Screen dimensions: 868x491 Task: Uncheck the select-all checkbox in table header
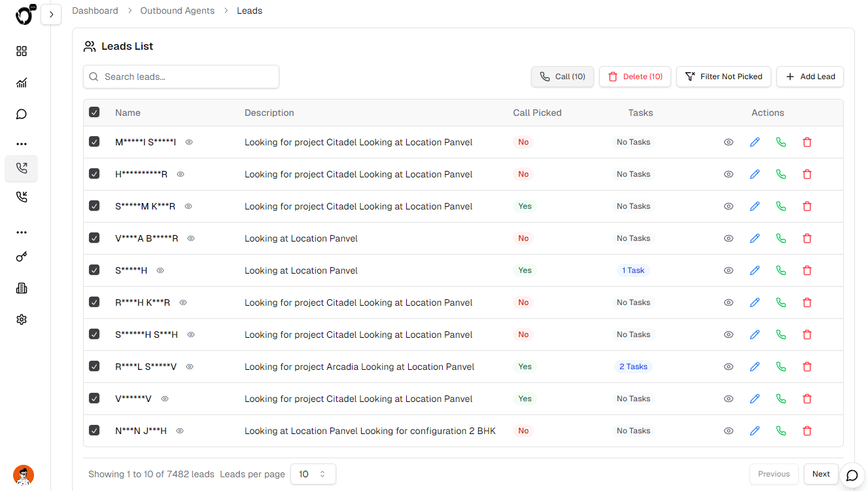coord(94,112)
